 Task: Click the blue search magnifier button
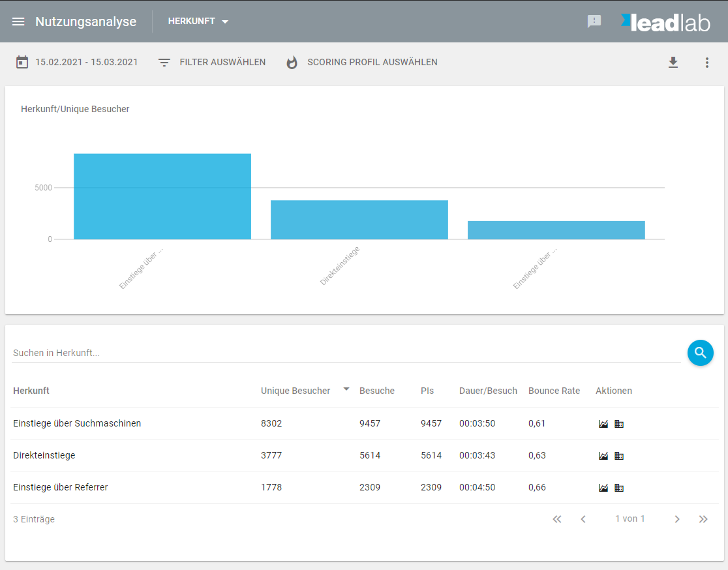pyautogui.click(x=700, y=353)
